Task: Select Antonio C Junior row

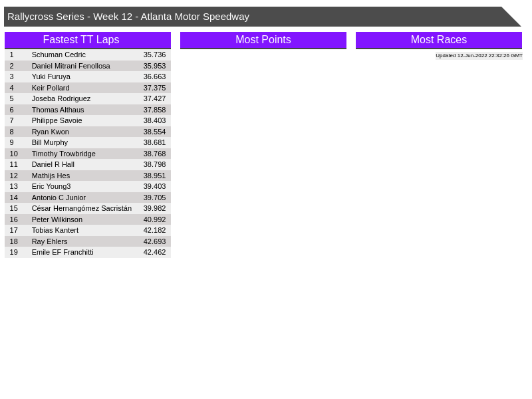Action: click(x=59, y=198)
